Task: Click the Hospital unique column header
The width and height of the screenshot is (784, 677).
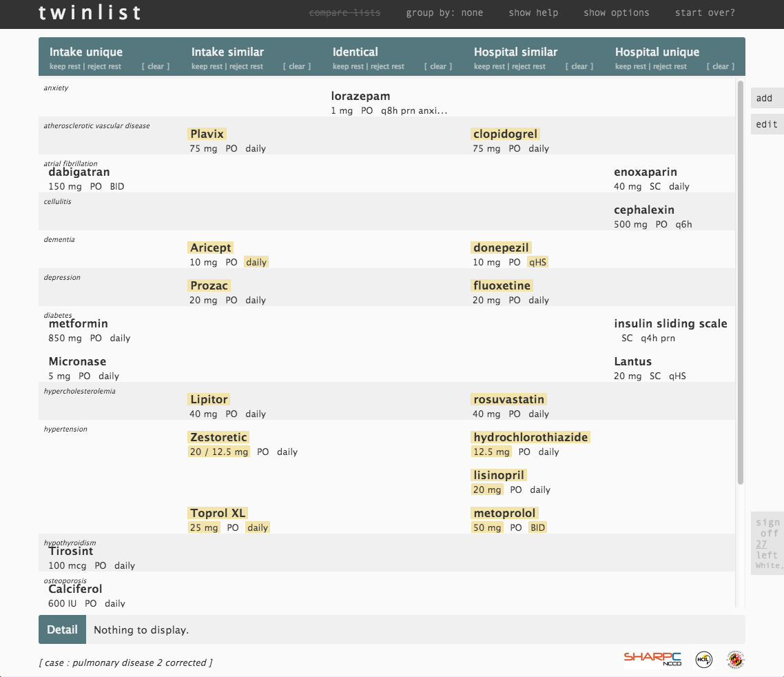Action: [657, 52]
